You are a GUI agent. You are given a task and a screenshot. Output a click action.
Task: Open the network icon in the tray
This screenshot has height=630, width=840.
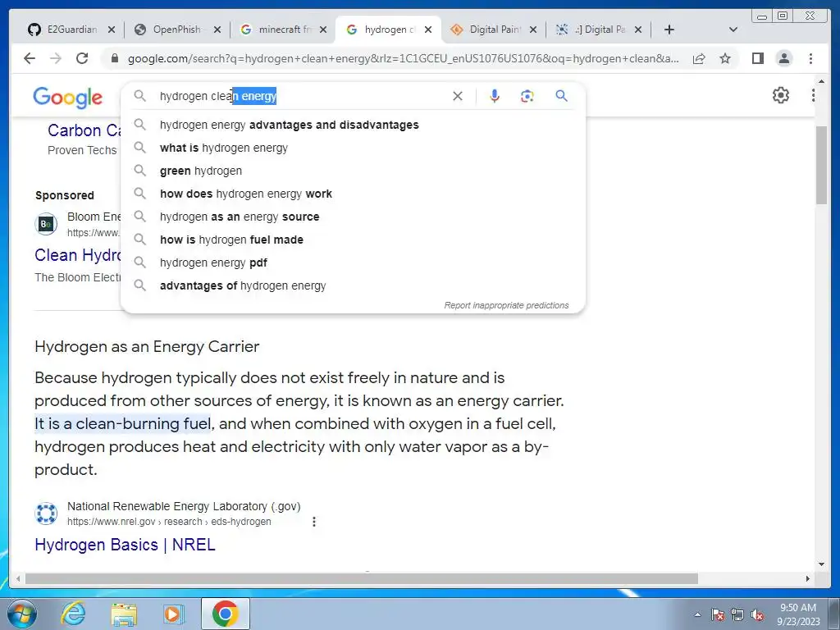[737, 614]
